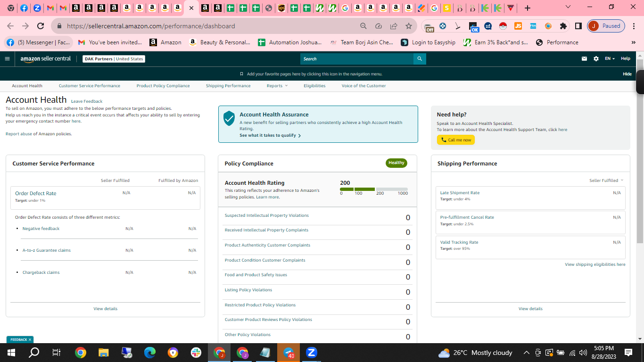This screenshot has height=362, width=644.
Task: Open Zoom app from the taskbar
Action: 311,353
